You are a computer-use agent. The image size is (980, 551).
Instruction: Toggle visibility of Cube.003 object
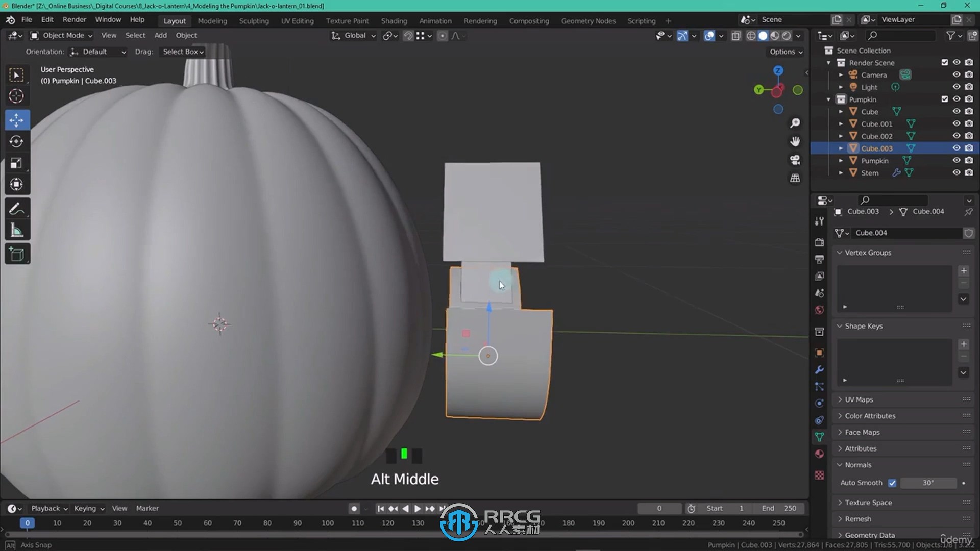955,148
